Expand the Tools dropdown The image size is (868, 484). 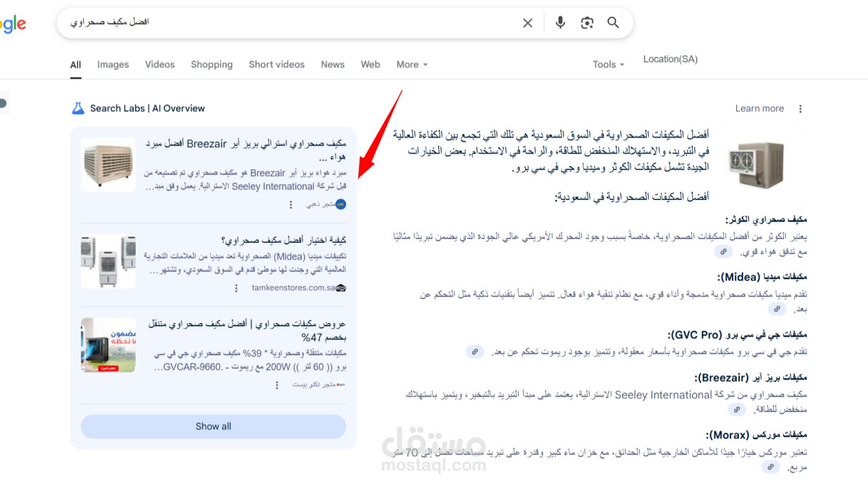608,64
